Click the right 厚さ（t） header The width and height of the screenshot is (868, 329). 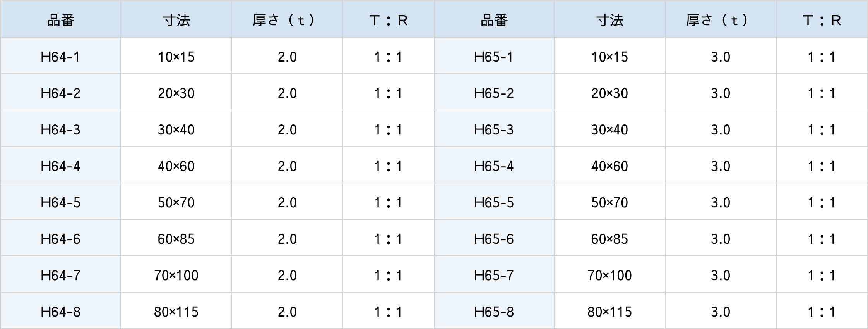point(721,20)
